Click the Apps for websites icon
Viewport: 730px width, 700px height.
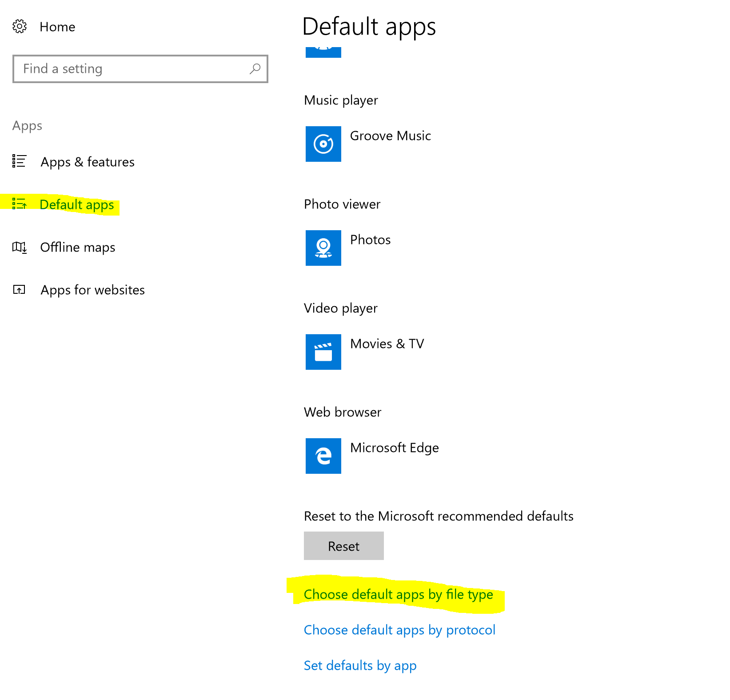point(19,290)
